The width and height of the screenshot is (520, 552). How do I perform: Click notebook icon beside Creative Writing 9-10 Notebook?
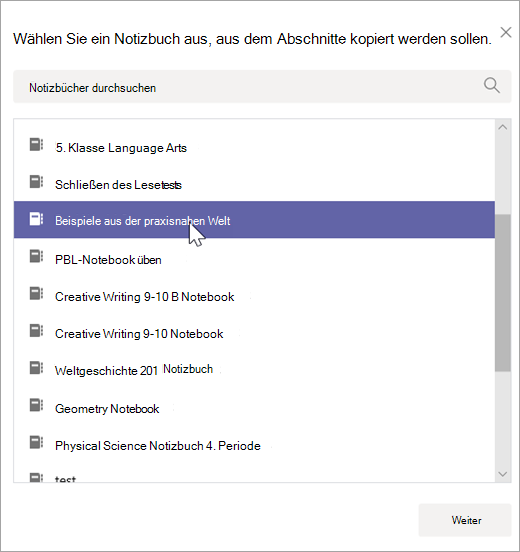click(36, 331)
